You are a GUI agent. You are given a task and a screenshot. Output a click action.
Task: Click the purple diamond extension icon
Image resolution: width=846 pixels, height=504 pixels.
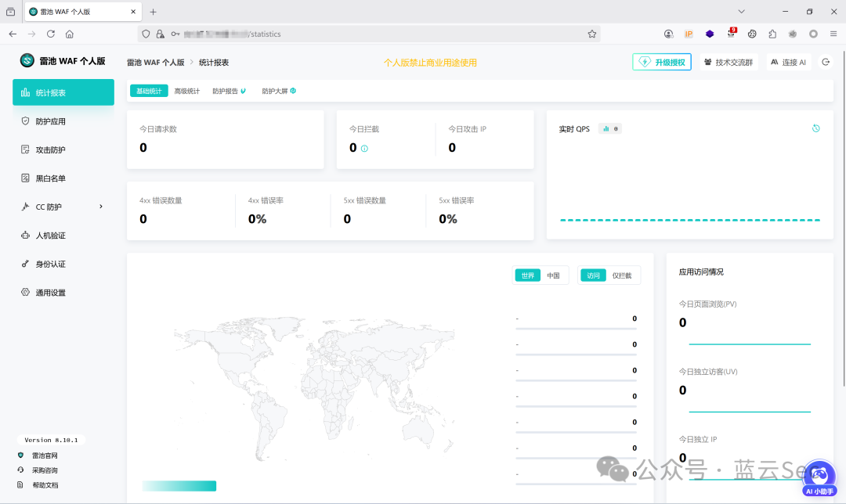point(710,34)
